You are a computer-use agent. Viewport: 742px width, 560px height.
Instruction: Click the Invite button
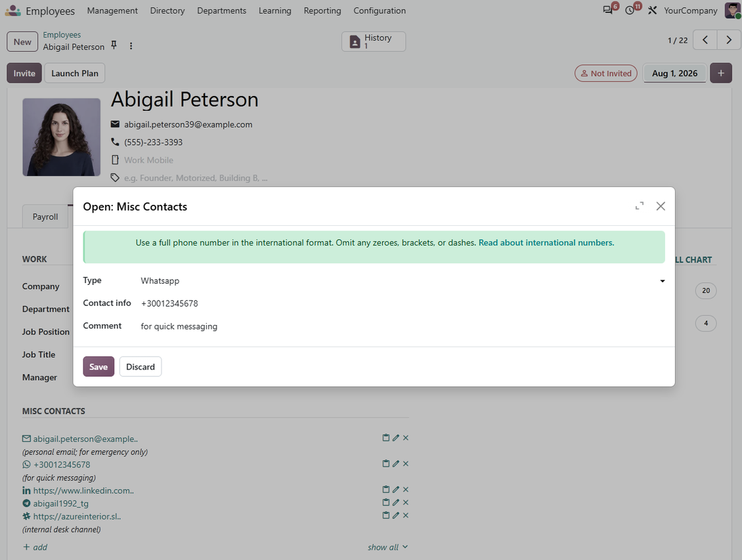click(24, 74)
